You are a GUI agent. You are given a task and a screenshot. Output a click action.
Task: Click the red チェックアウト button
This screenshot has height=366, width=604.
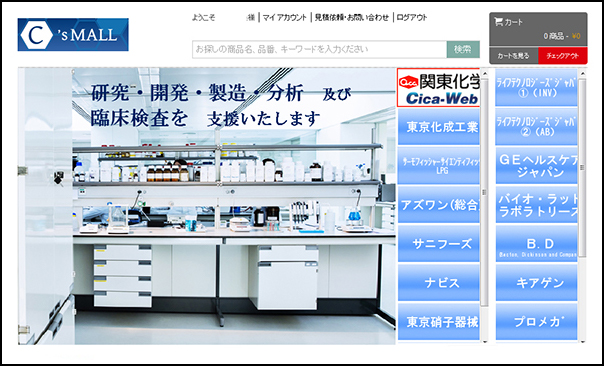(563, 56)
